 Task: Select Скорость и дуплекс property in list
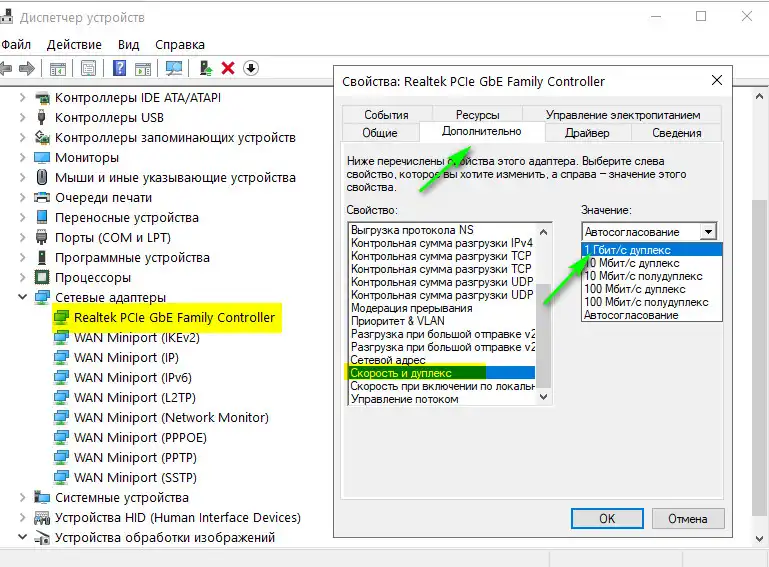tap(401, 373)
